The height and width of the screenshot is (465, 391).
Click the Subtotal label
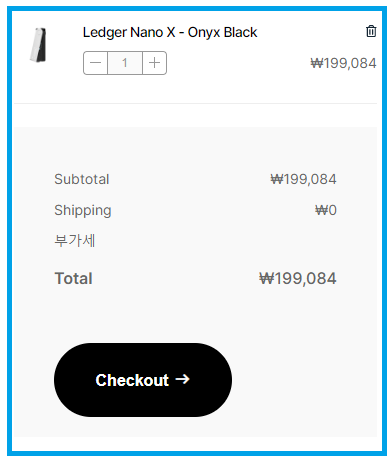[82, 179]
